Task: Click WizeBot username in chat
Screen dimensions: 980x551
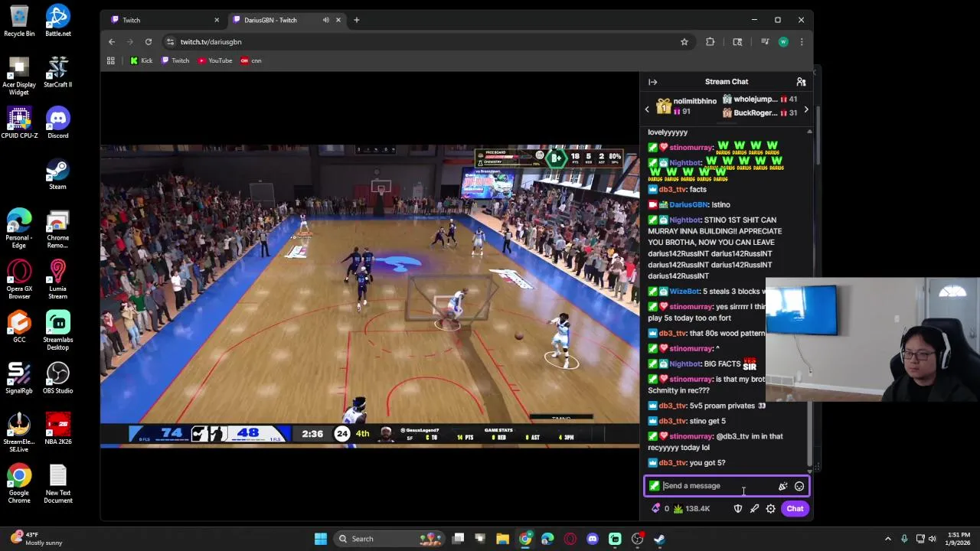Action: tap(684, 292)
